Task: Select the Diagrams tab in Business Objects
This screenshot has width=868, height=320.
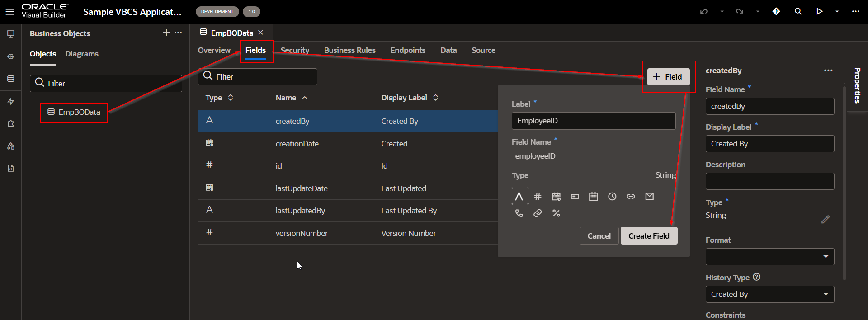Action: pos(82,54)
